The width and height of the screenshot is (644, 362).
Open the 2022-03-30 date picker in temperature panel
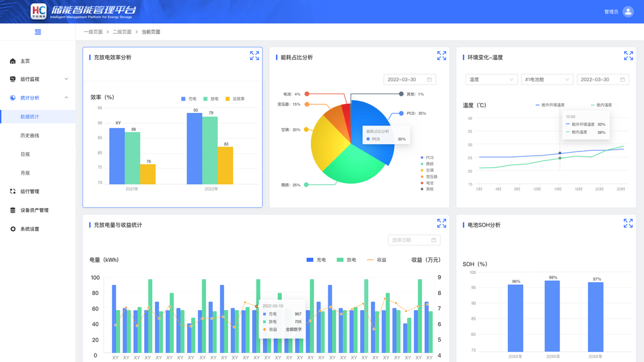point(603,80)
